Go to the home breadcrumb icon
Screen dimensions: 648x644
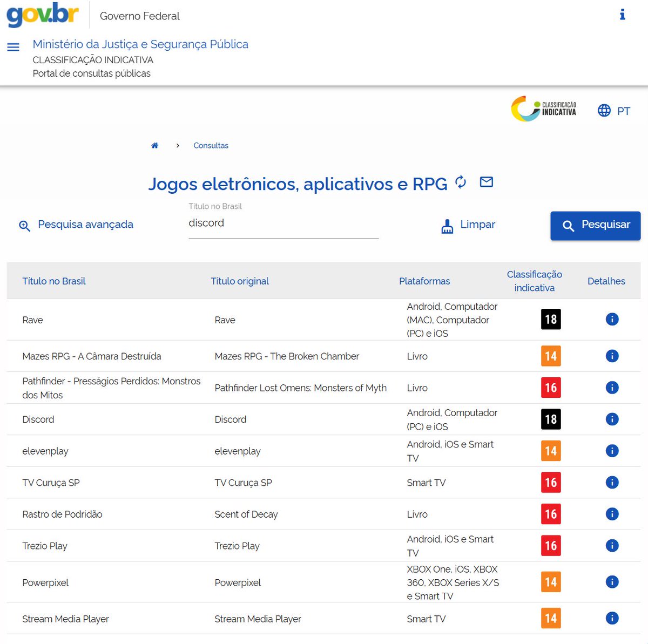[x=155, y=145]
